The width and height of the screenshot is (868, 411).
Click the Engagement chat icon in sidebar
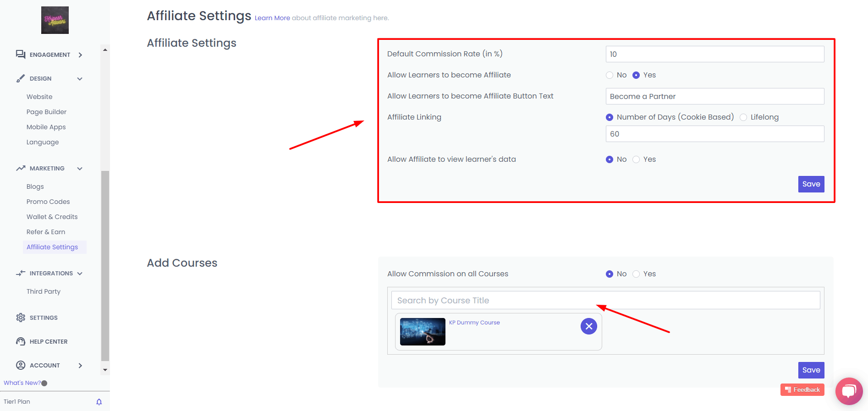point(21,55)
